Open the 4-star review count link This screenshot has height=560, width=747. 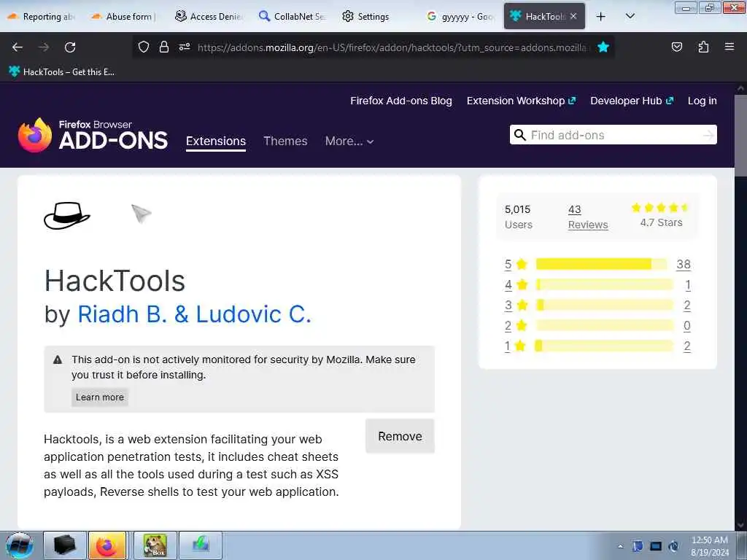[687, 285]
